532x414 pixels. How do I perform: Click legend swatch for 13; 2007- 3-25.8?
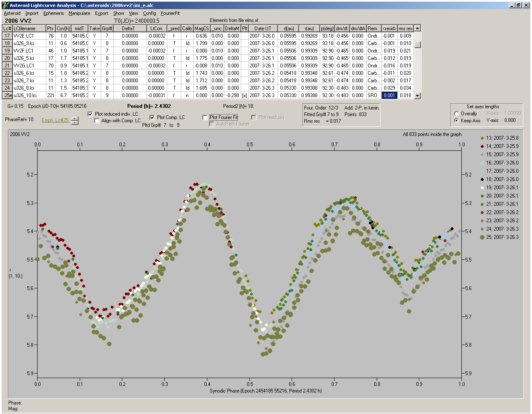click(x=482, y=138)
